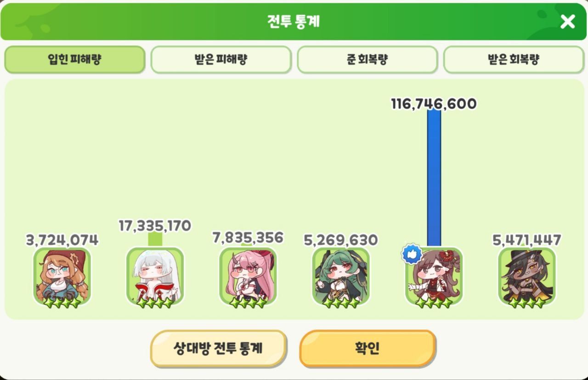Image resolution: width=588 pixels, height=380 pixels.
Task: Click the 전투 통계 title header
Action: pos(294,21)
